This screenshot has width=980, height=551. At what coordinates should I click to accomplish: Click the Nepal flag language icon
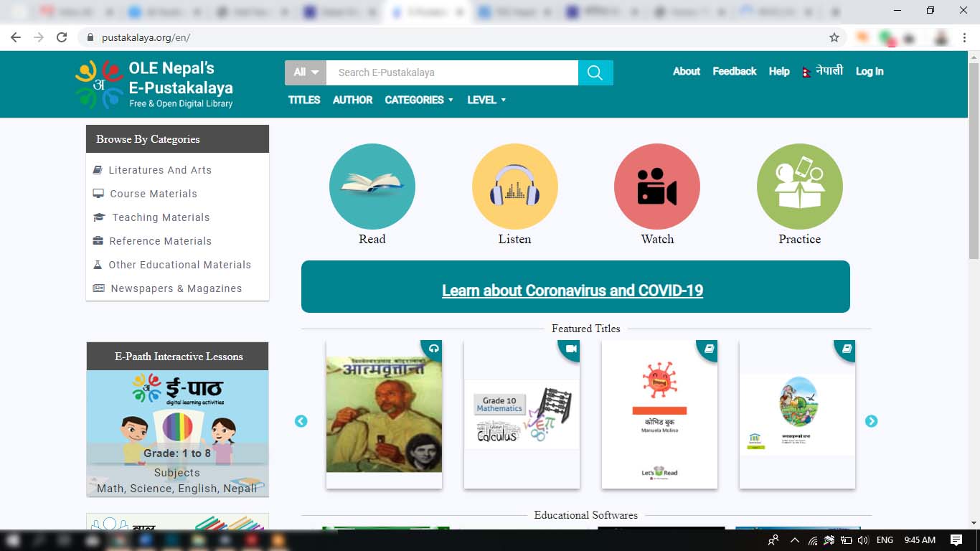[807, 72]
